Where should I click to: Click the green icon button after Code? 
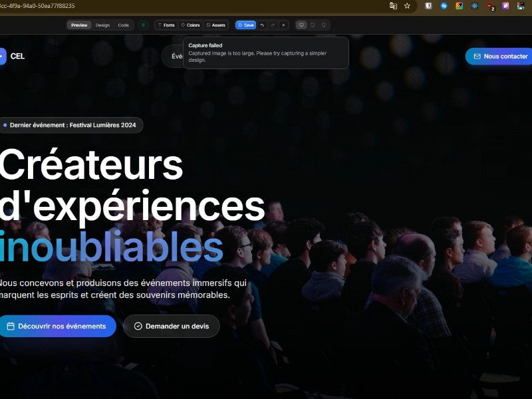[x=143, y=25]
